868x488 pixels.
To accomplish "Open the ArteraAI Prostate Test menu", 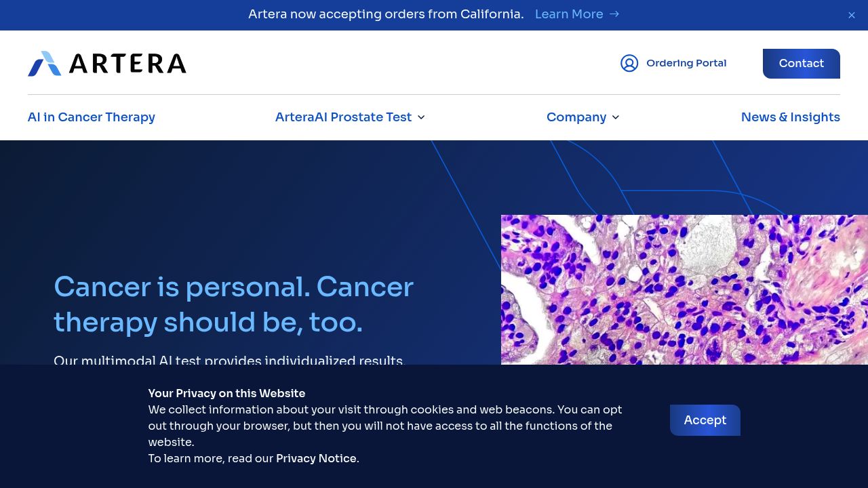I will 343,117.
